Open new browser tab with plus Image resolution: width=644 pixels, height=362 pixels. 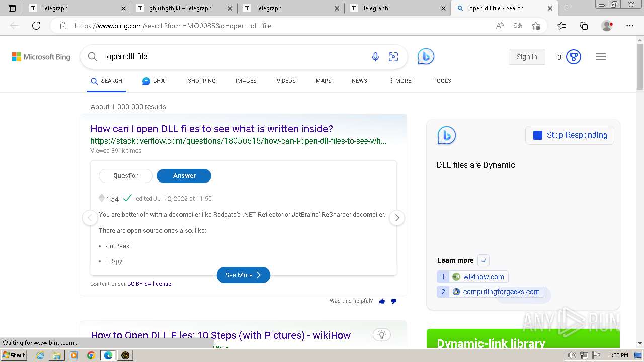click(x=567, y=8)
